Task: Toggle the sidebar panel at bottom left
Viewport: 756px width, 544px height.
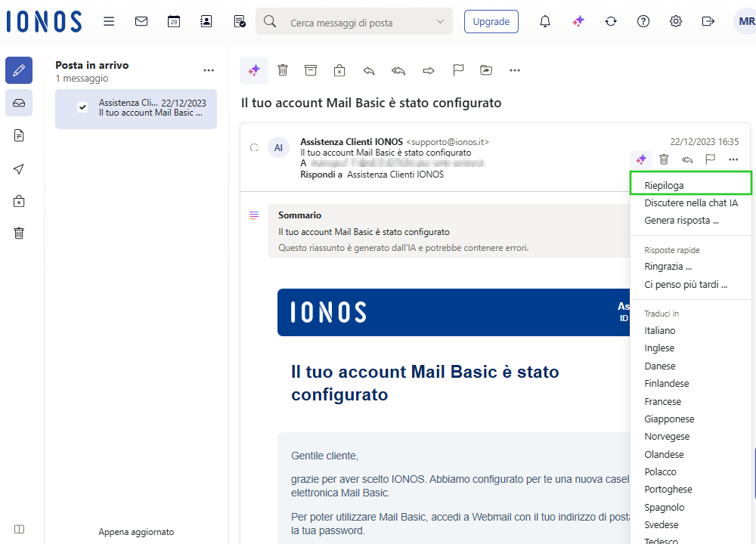Action: (19, 529)
